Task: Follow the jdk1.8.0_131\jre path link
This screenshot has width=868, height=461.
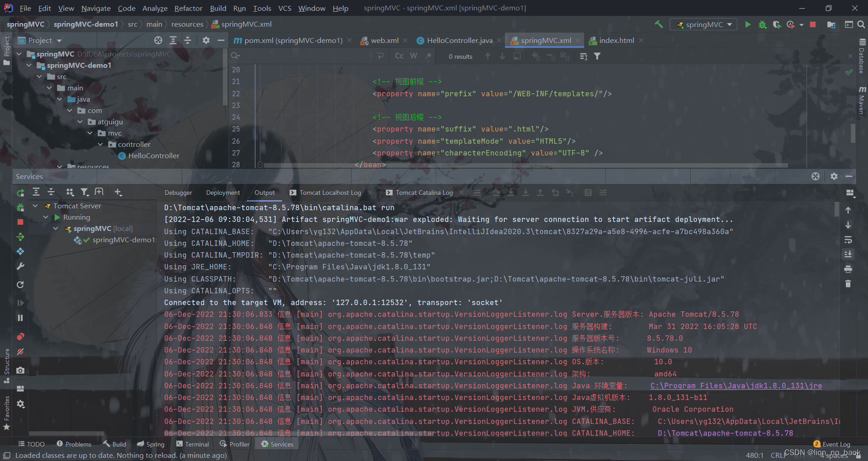Action: click(x=736, y=386)
